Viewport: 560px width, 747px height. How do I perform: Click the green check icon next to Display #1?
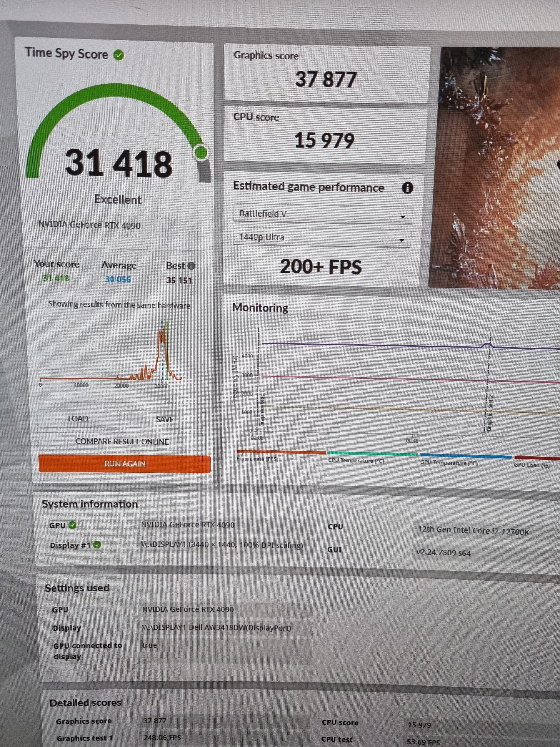point(97,545)
